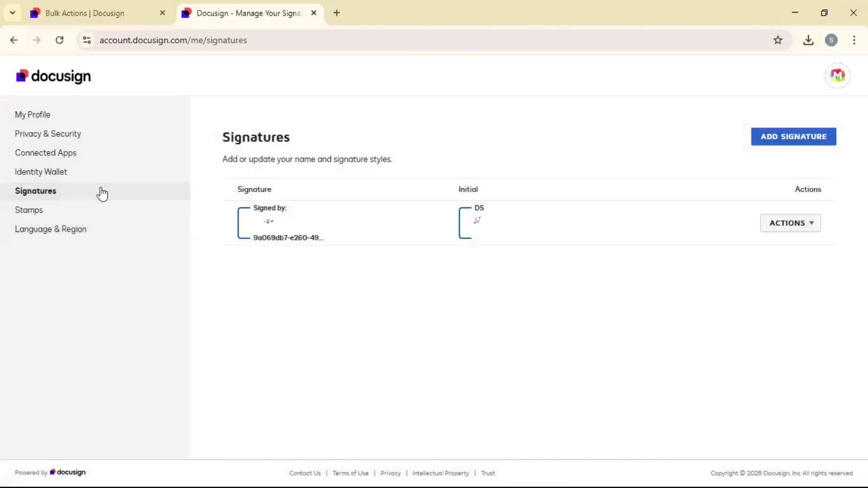Click the site information icon in address bar

click(87, 40)
